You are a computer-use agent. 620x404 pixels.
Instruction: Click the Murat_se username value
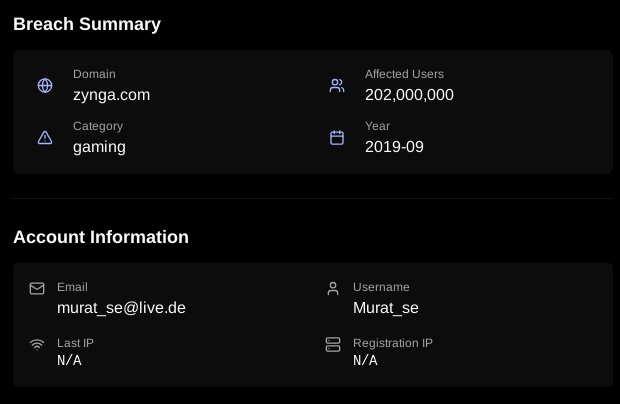386,308
